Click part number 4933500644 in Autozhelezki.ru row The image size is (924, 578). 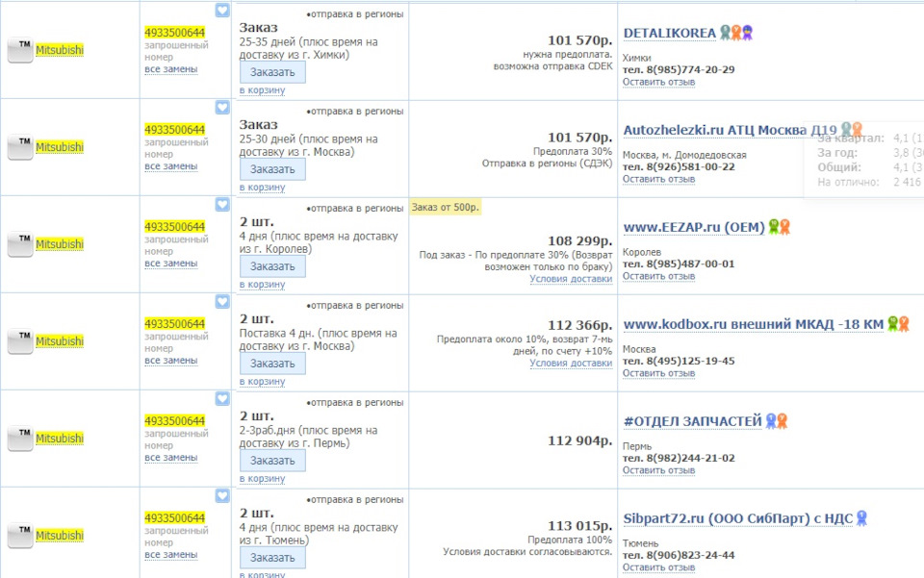click(174, 130)
